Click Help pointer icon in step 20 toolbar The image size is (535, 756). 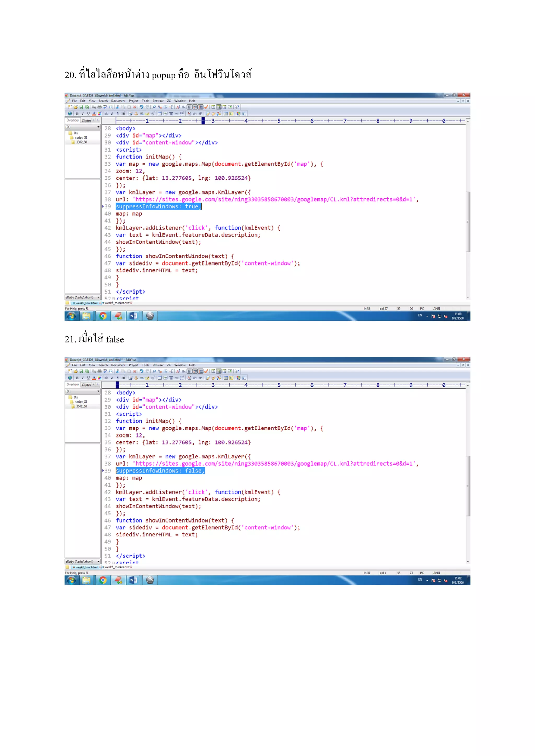point(237,107)
